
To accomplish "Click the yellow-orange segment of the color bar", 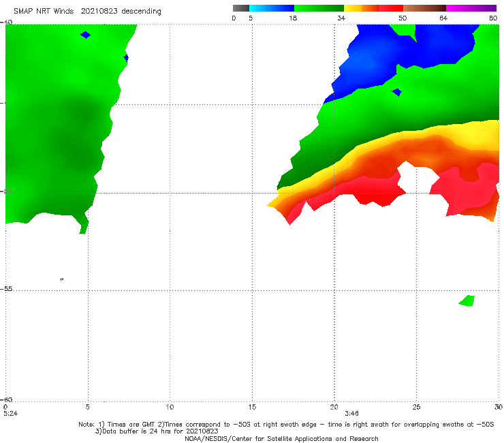I will pyautogui.click(x=362, y=8).
